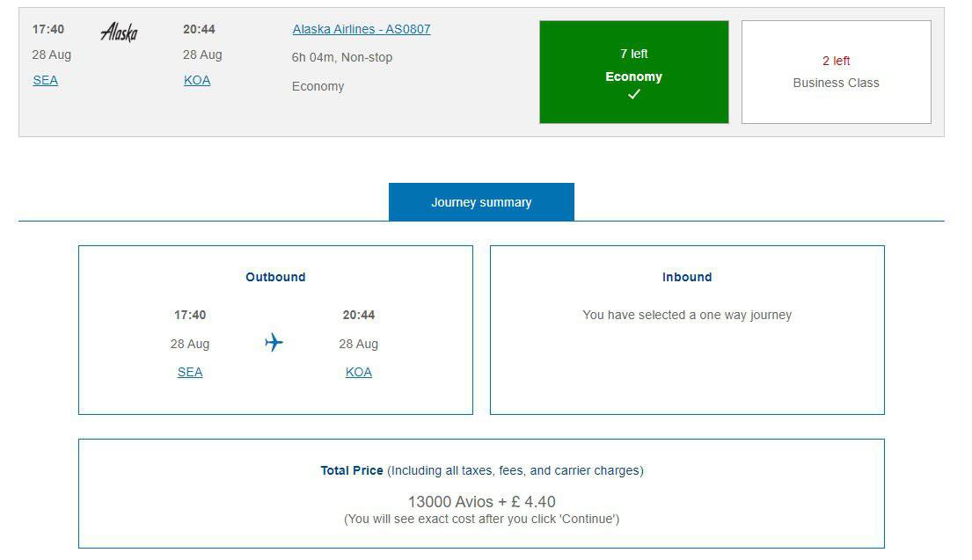
Task: Click the KOA airport link in flight row
Action: (197, 80)
